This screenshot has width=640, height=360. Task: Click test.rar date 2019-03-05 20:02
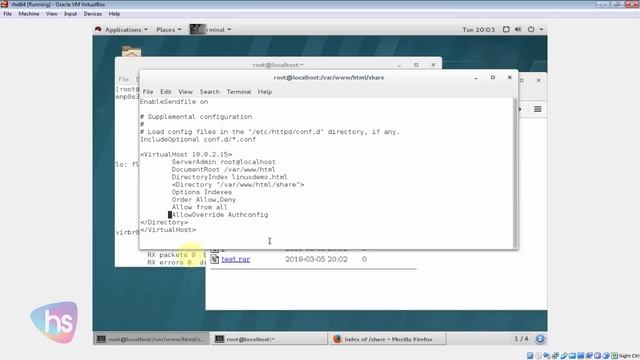point(316,259)
